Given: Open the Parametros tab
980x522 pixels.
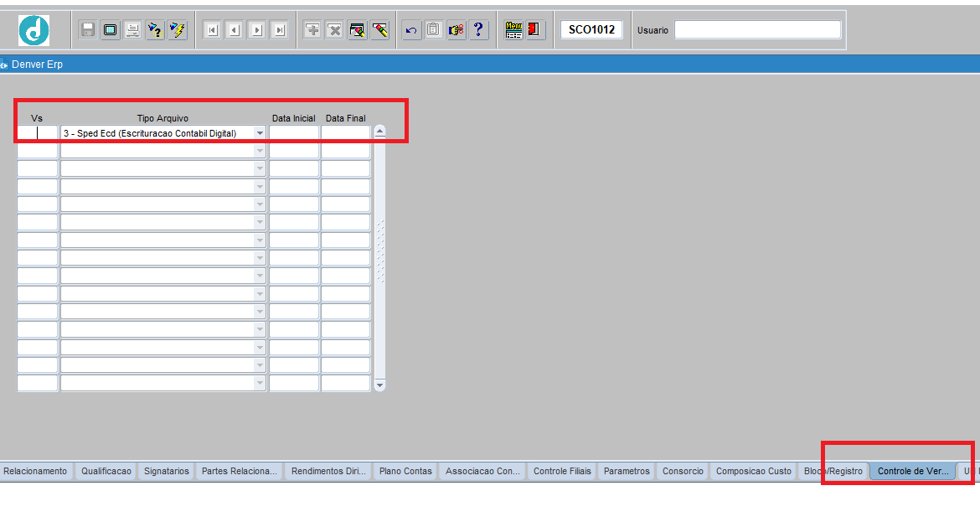Looking at the screenshot, I should 627,471.
